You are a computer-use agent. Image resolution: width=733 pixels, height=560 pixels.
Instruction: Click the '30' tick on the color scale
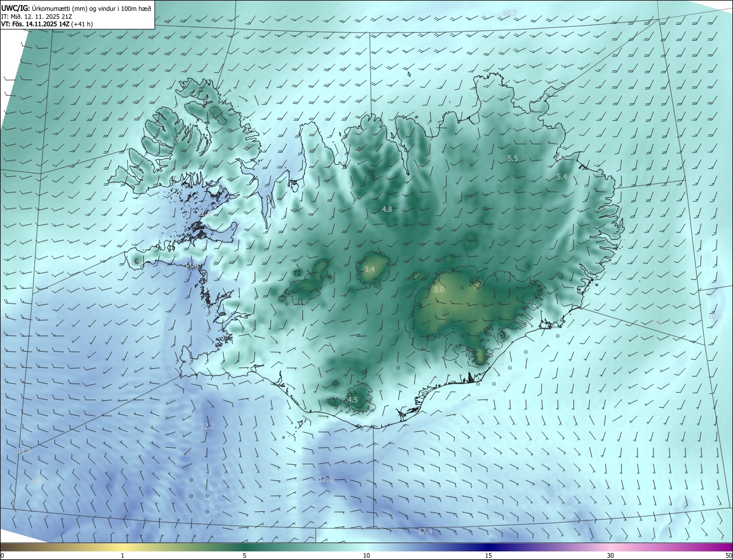pyautogui.click(x=610, y=555)
